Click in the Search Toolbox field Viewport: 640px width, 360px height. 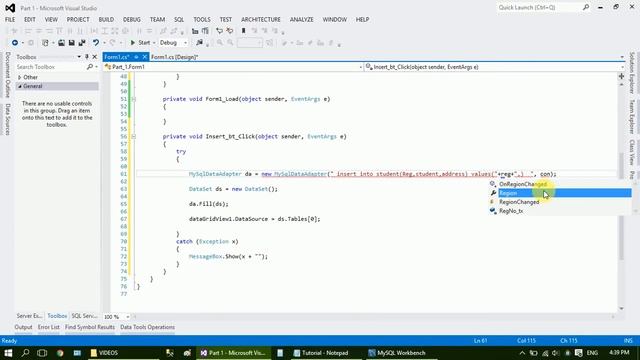[x=51, y=67]
